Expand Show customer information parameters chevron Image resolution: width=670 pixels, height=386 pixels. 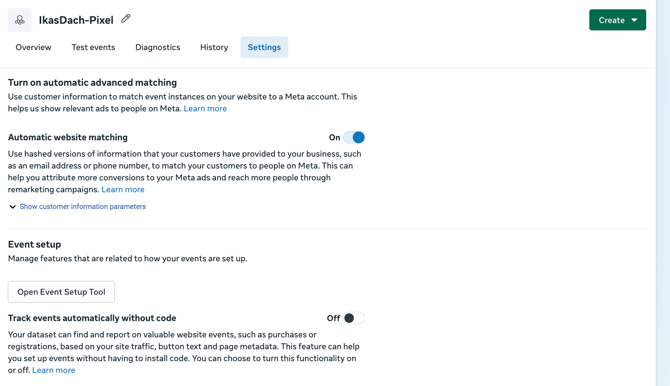[x=12, y=207]
